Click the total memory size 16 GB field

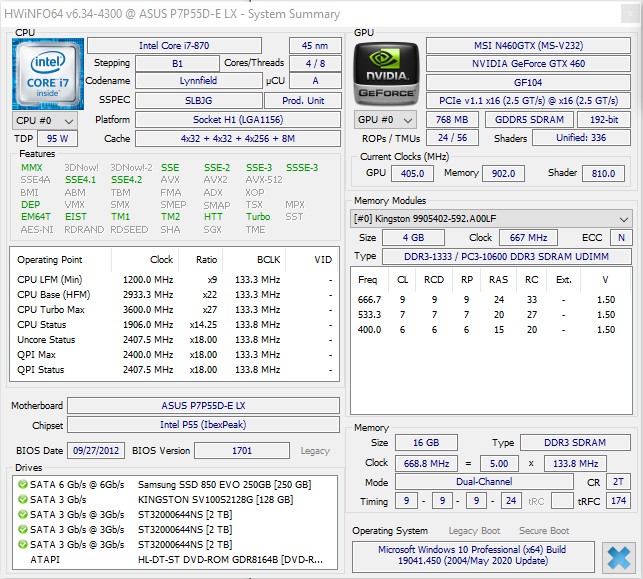pyautogui.click(x=426, y=443)
